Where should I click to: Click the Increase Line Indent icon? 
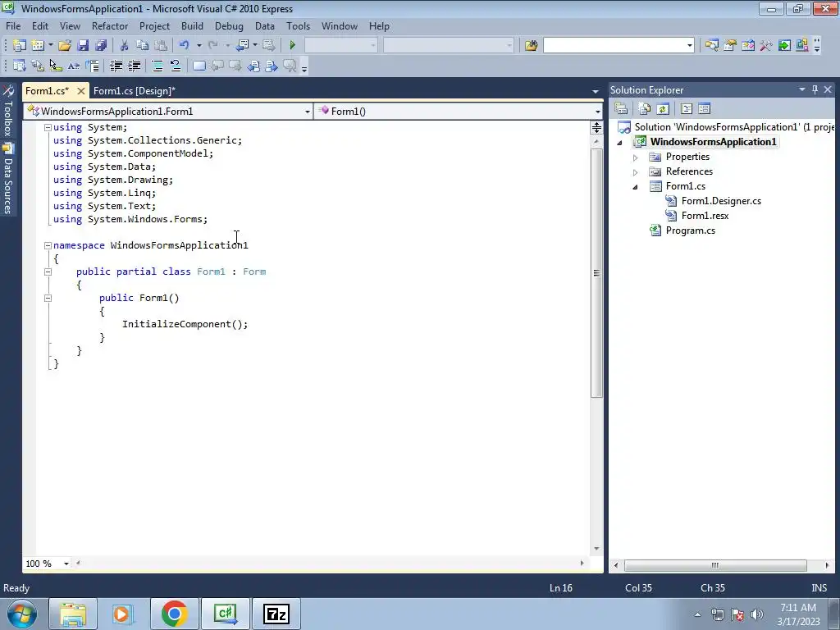click(x=135, y=66)
